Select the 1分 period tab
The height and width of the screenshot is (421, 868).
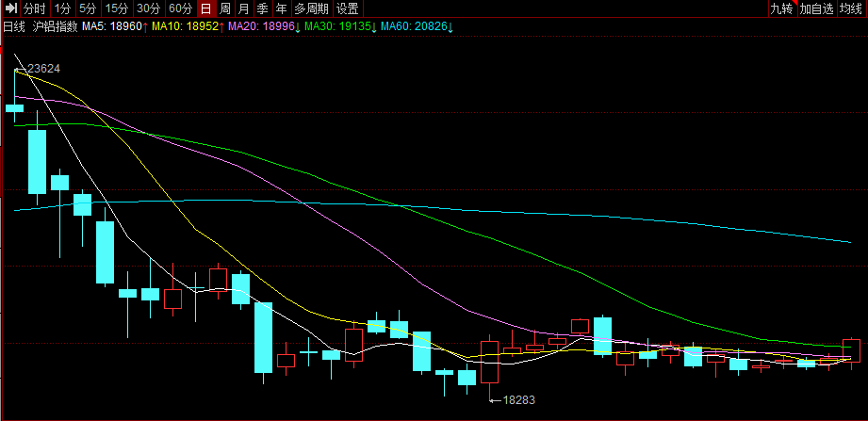tap(62, 8)
